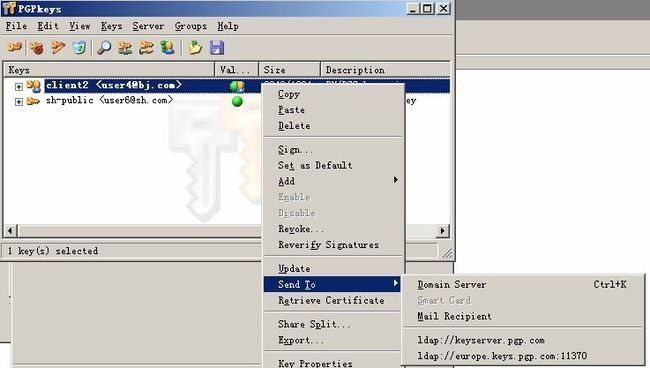Send key to Mail Recipient

[522, 316]
